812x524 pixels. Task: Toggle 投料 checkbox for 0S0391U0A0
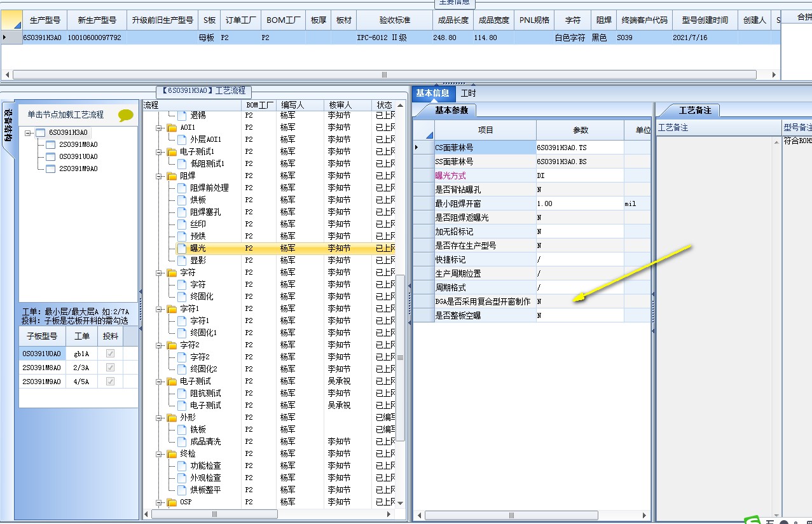pyautogui.click(x=111, y=354)
